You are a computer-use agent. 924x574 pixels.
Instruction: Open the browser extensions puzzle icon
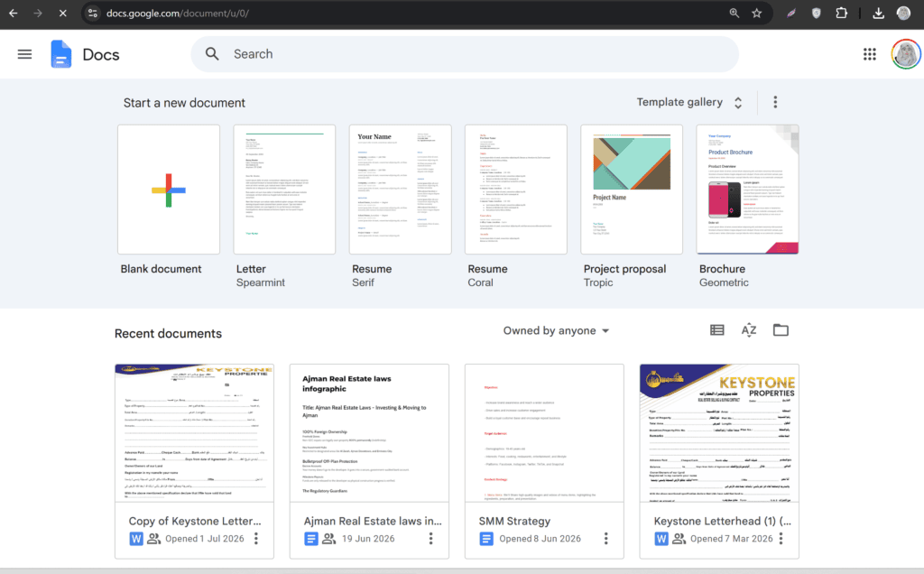pos(842,13)
